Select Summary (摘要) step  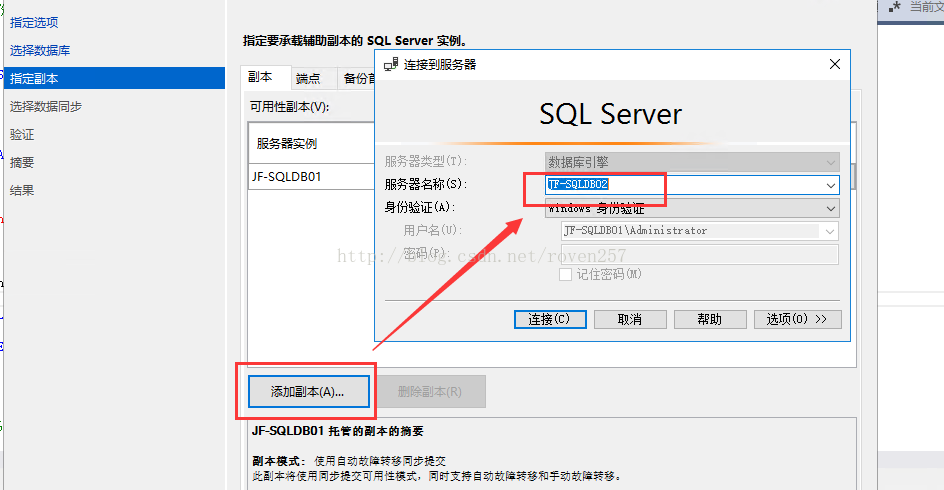coord(22,163)
